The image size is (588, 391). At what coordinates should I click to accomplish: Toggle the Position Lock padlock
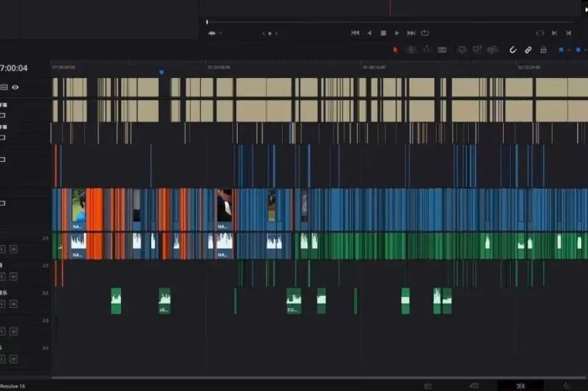tap(543, 50)
